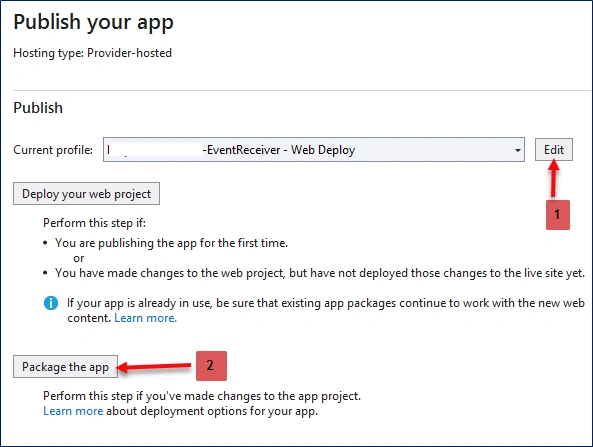Click the Edit button beside the profile
The width and height of the screenshot is (593, 447).
point(554,150)
